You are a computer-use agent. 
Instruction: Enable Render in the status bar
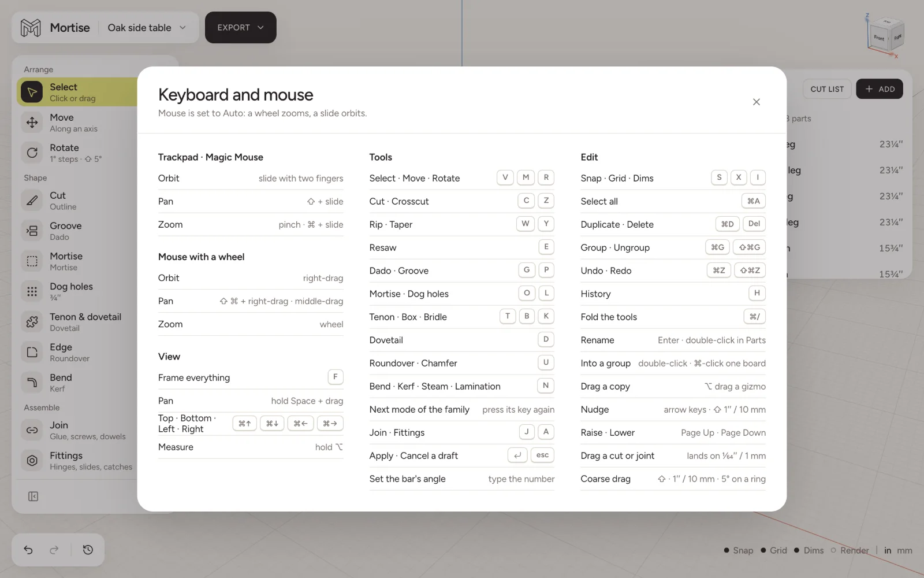pyautogui.click(x=850, y=550)
